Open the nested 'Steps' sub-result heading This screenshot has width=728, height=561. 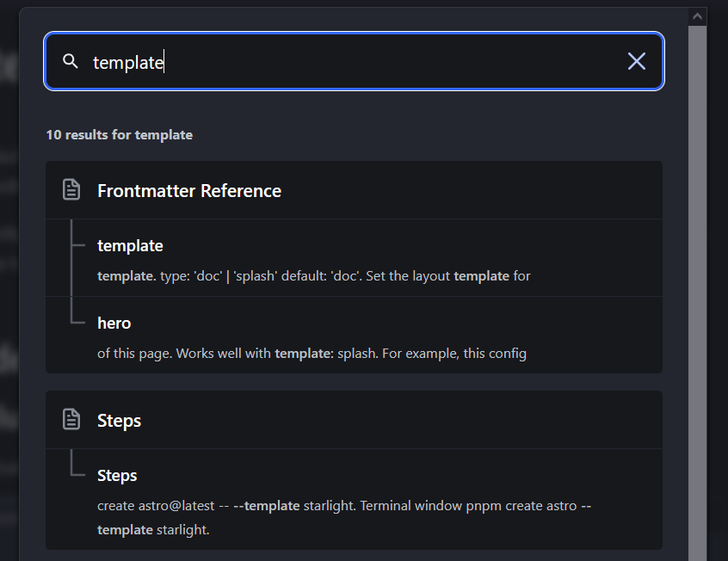(117, 476)
